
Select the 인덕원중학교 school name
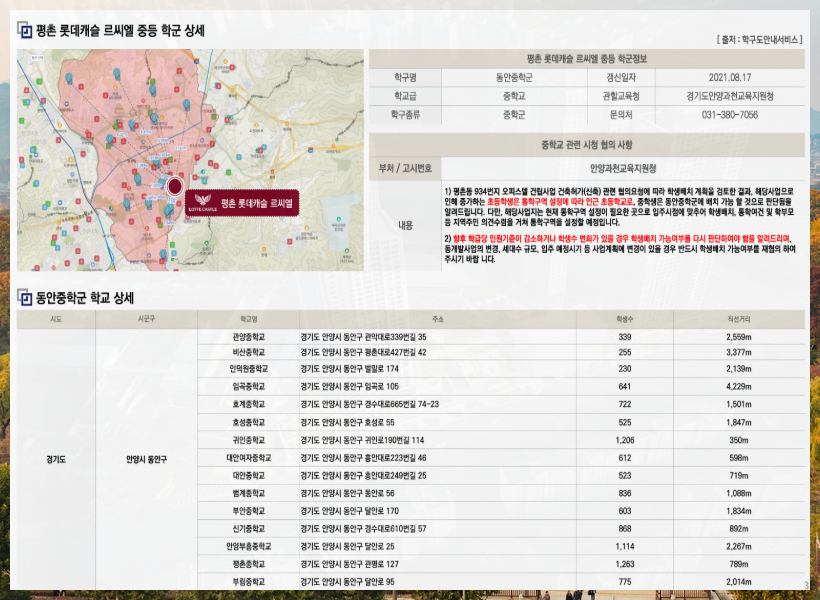[248, 369]
